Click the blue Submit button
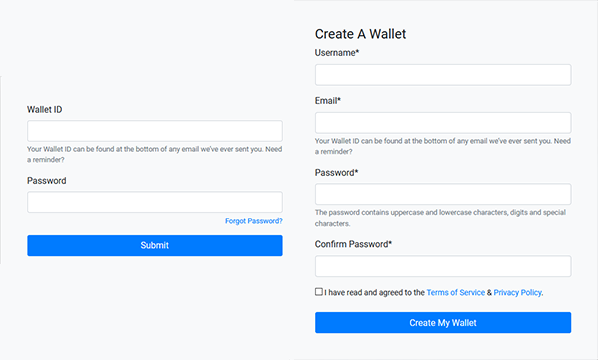 click(155, 245)
